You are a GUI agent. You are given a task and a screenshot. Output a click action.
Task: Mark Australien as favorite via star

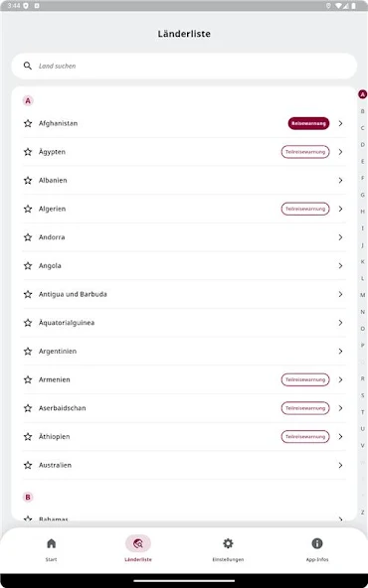pos(28,465)
